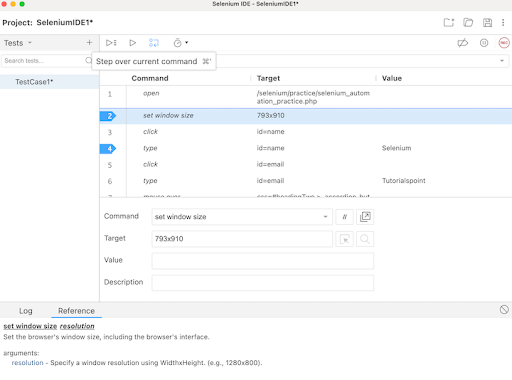
Task: Toggle the enable/disable command button
Action: 345,217
